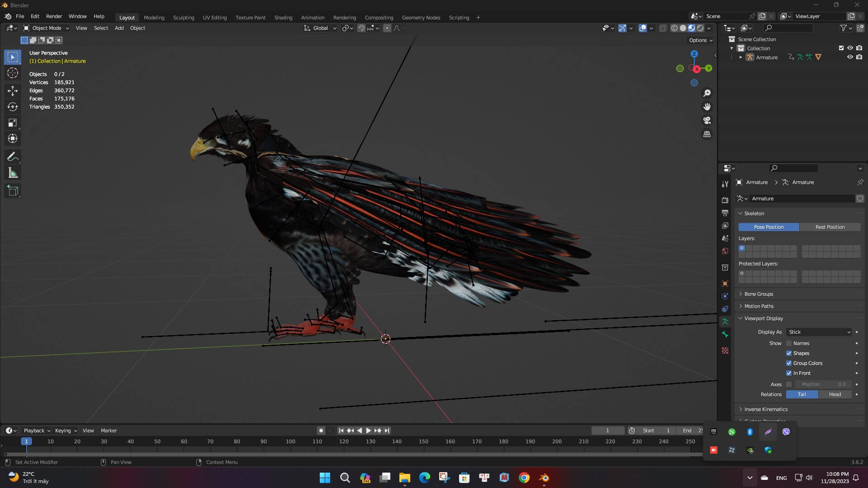Open the Object Constraints properties tab
868x488 pixels.
(x=725, y=309)
